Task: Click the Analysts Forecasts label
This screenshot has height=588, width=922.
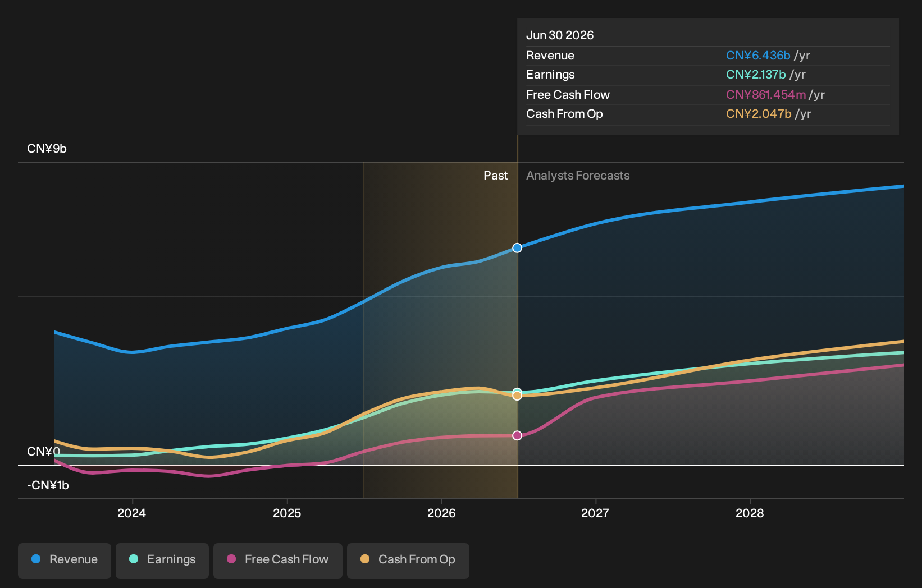Action: (x=578, y=176)
